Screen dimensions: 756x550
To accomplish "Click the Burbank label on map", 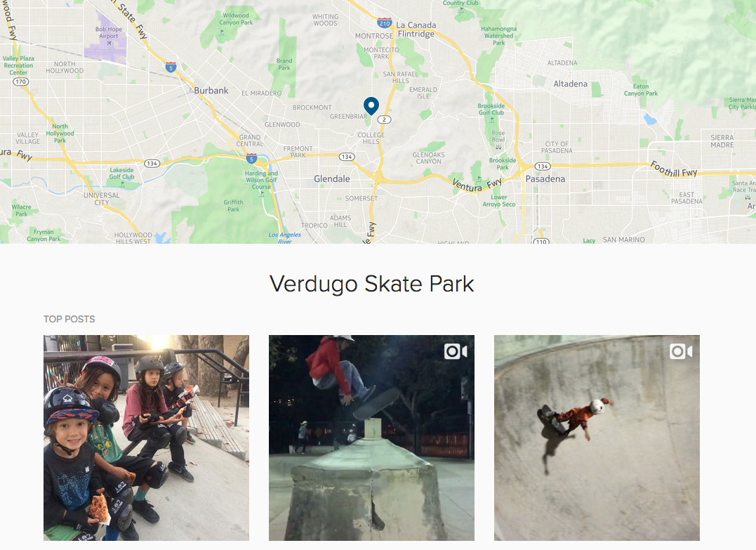I will [211, 91].
